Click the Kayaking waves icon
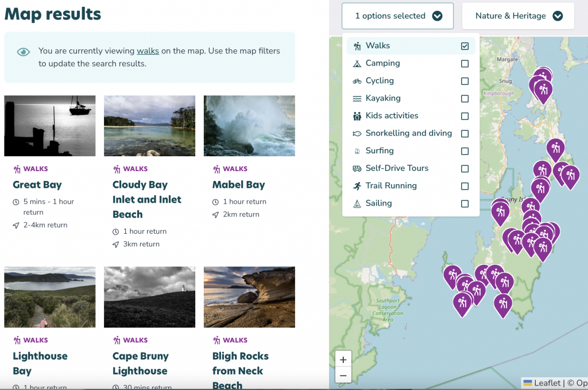 point(356,98)
